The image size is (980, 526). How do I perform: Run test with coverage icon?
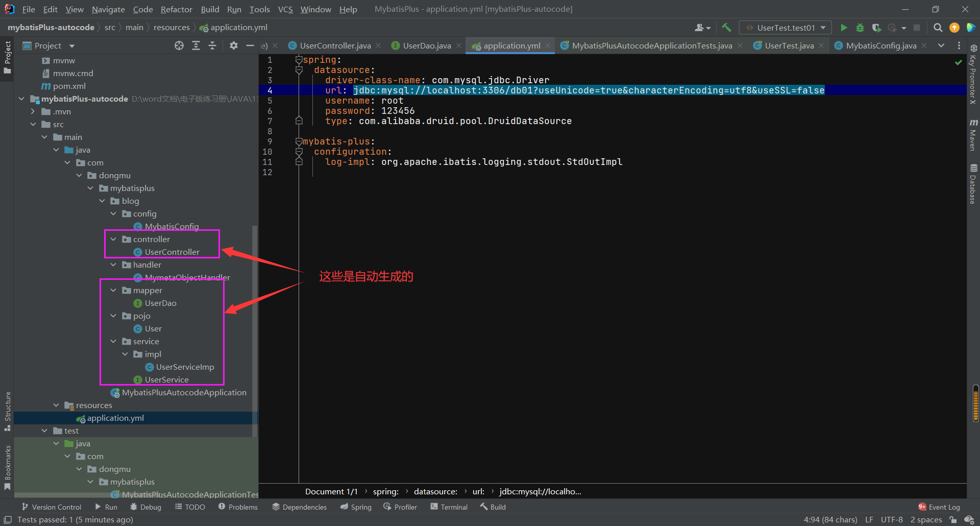point(877,27)
